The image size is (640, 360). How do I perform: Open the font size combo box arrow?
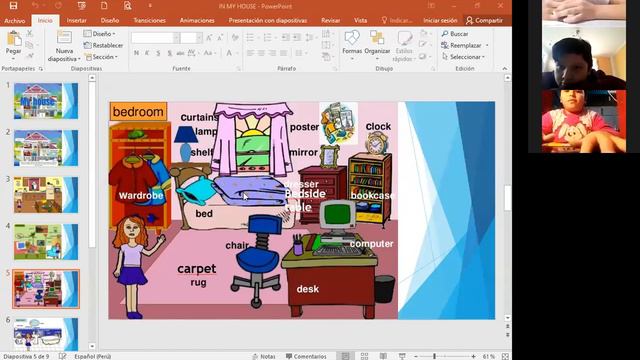(x=199, y=38)
